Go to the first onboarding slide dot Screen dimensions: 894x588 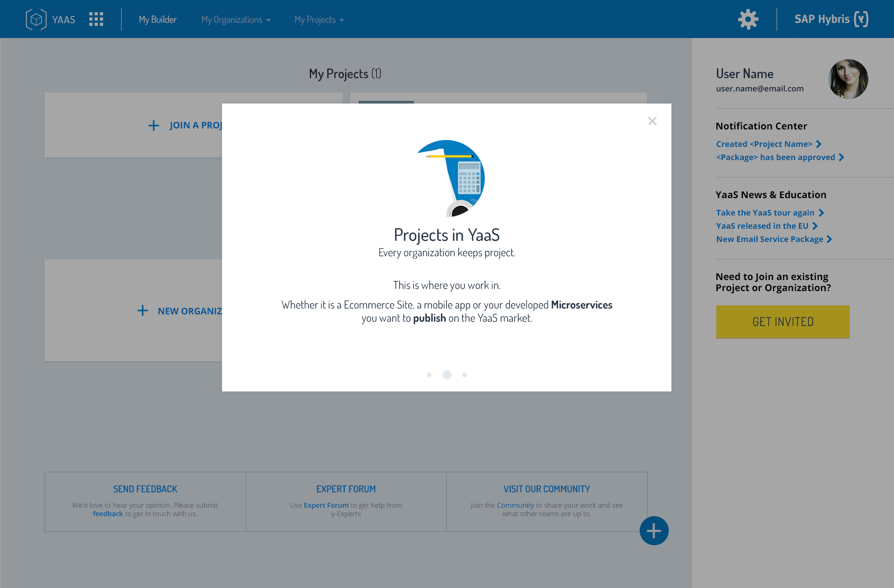[429, 375]
